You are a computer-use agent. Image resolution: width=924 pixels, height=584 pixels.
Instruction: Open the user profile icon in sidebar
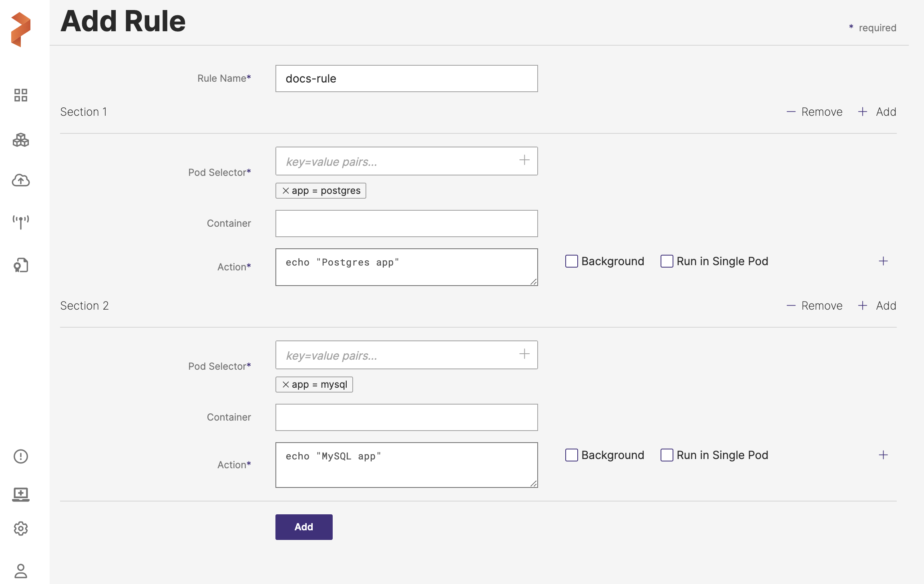click(20, 571)
